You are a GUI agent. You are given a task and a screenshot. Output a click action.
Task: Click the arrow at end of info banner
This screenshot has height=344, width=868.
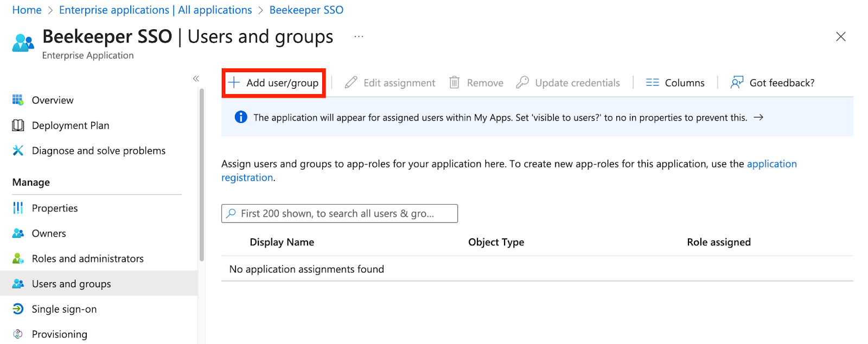pos(759,117)
